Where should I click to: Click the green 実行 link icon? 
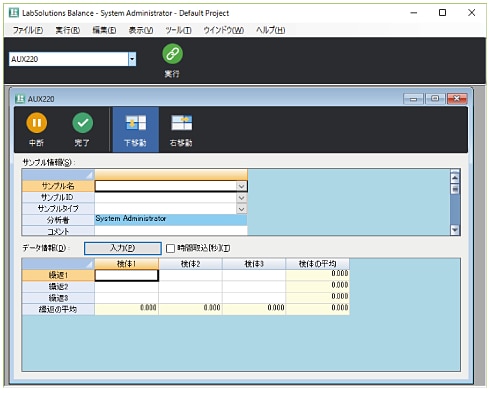click(172, 54)
